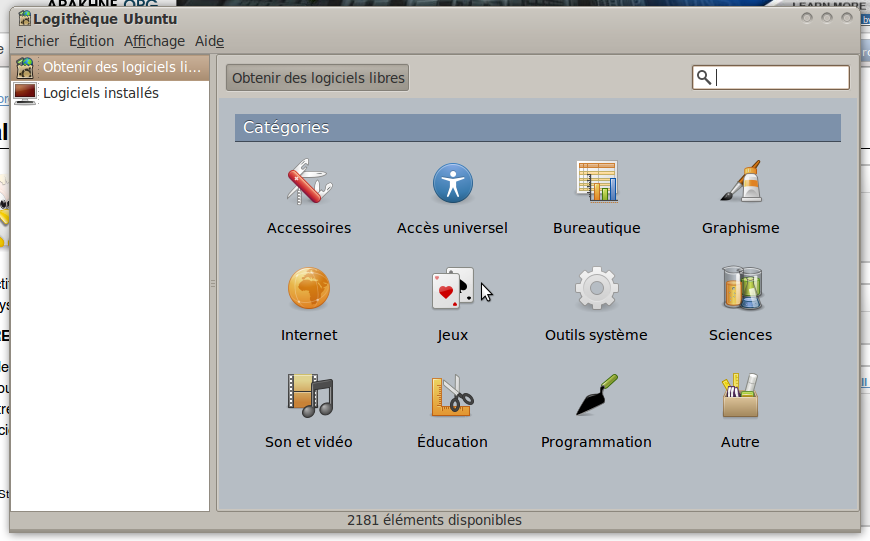This screenshot has width=870, height=541.
Task: Open the Sciences beakers icon
Action: click(x=742, y=287)
